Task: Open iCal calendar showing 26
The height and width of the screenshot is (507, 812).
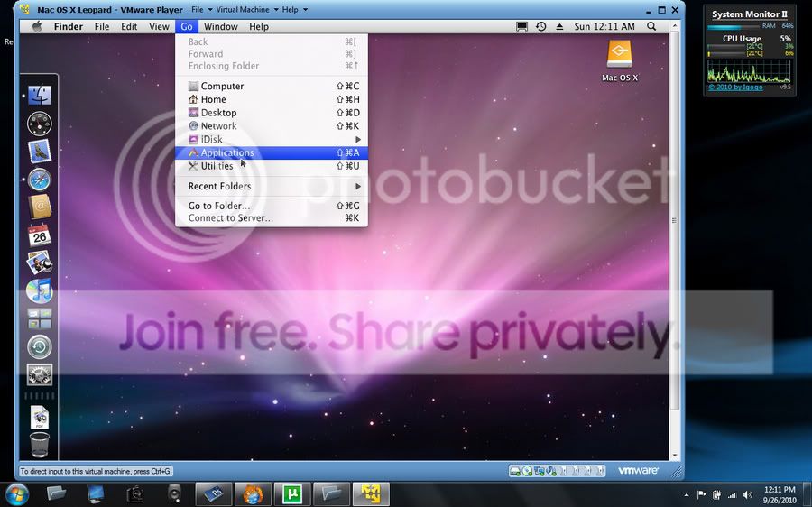Action: pyautogui.click(x=40, y=235)
